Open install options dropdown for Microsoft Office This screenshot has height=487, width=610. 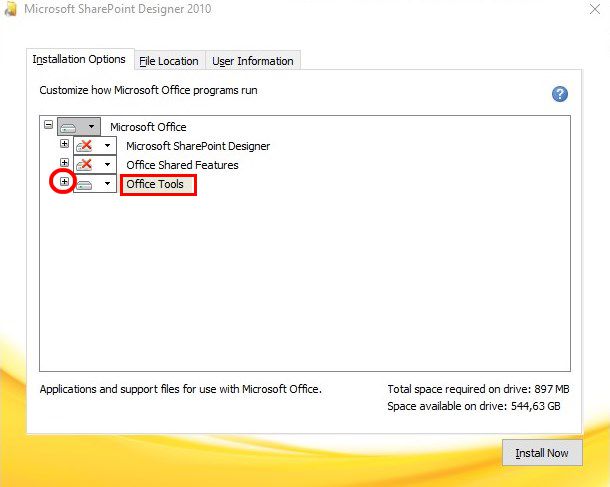(x=79, y=127)
